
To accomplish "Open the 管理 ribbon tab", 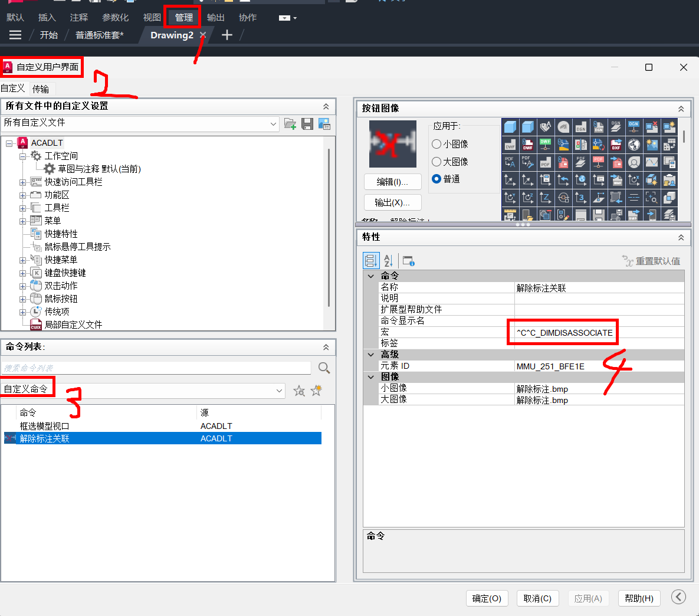I will [183, 17].
